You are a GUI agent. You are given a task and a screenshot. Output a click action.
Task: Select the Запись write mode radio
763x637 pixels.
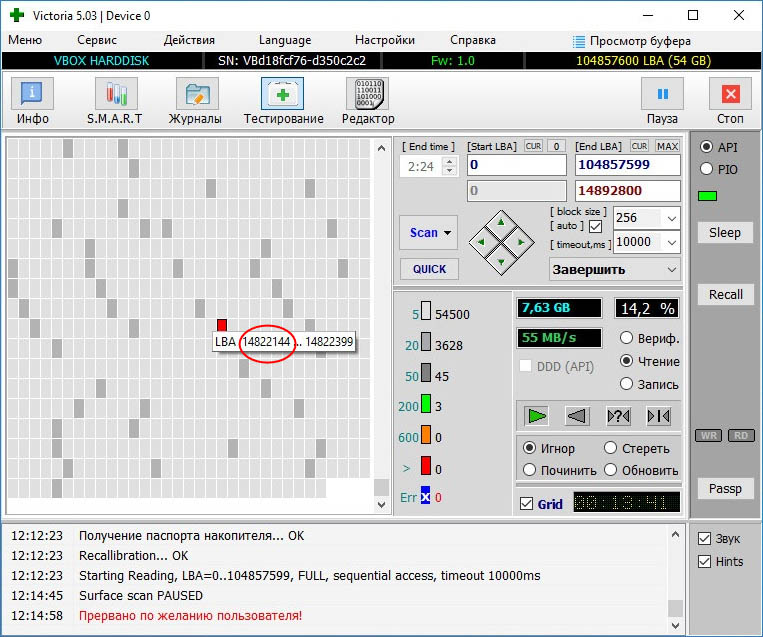click(x=626, y=384)
